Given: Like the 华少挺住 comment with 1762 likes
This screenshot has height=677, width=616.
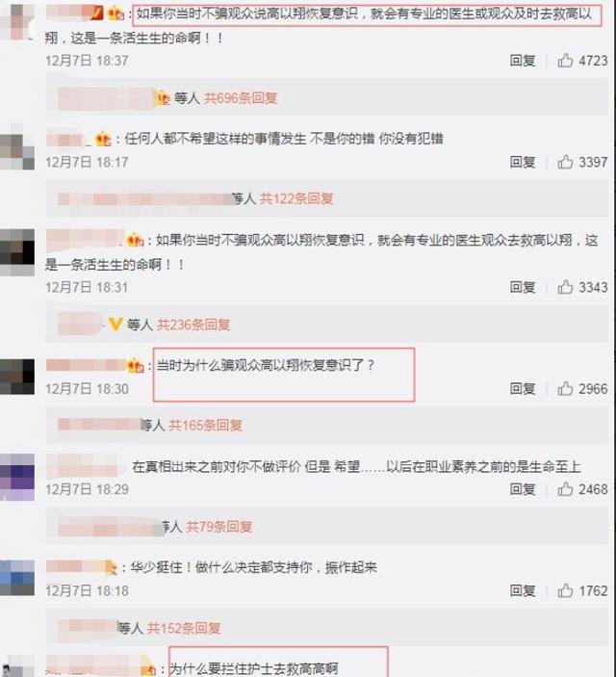Looking at the screenshot, I should click(x=565, y=590).
